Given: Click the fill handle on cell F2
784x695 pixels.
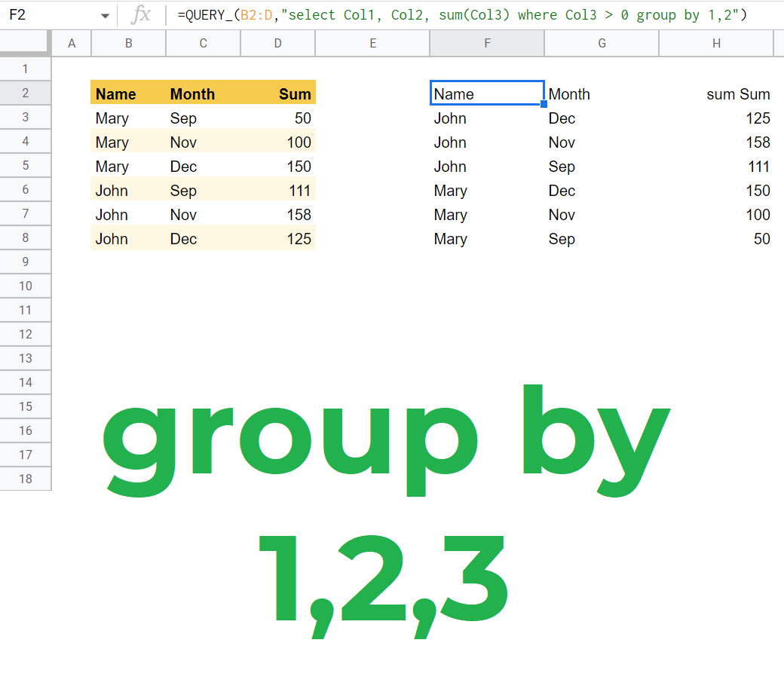Looking at the screenshot, I should 544,104.
